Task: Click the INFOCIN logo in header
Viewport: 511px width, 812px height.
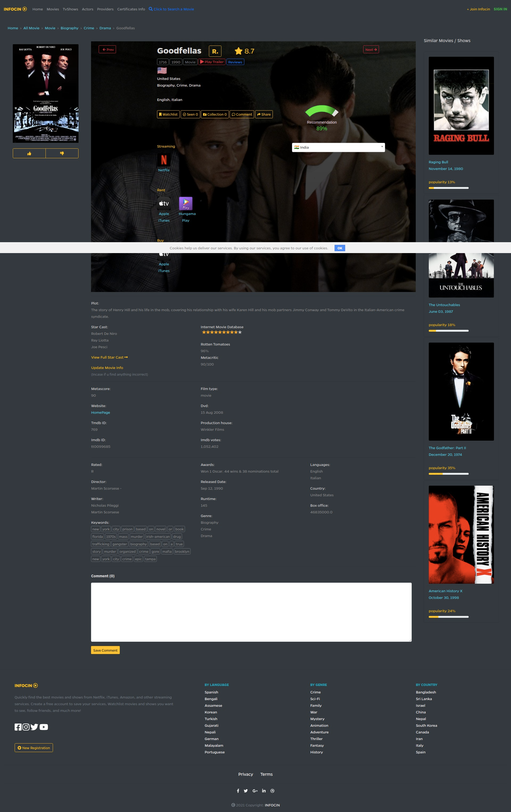Action: point(15,9)
